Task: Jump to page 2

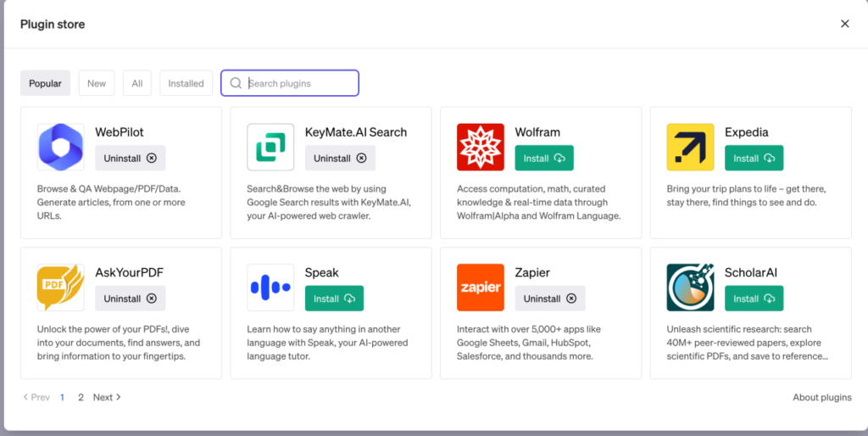Action: tap(81, 397)
